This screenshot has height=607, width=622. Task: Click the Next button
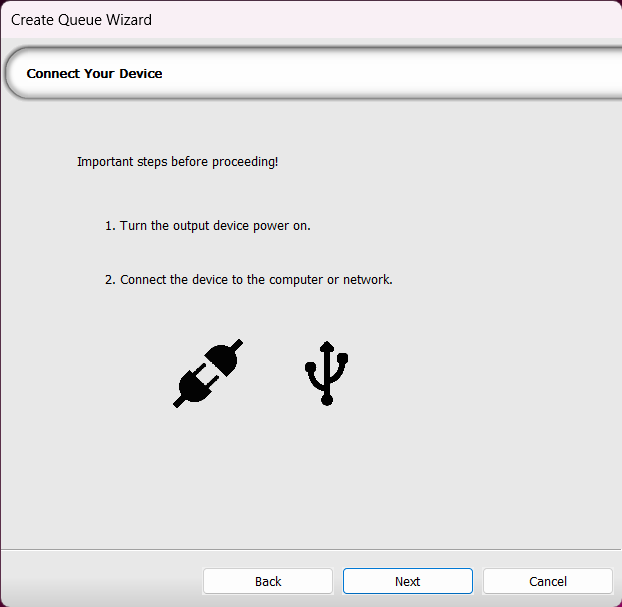[x=407, y=581]
